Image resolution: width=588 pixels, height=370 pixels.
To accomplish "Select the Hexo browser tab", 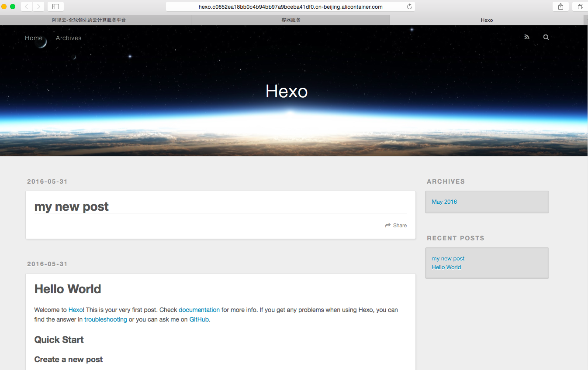I will pos(487,20).
